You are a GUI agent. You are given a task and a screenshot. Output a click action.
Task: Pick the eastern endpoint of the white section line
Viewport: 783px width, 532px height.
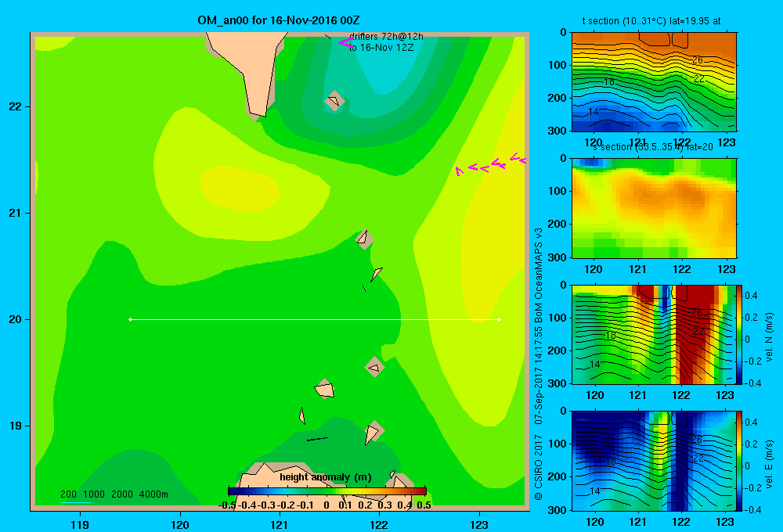[x=500, y=319]
